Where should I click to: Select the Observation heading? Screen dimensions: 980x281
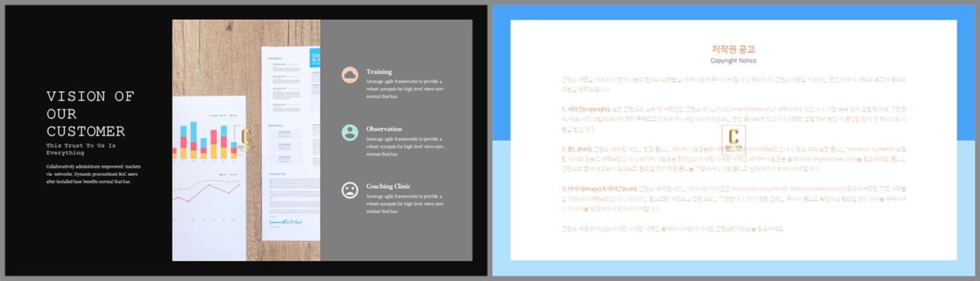click(x=384, y=129)
